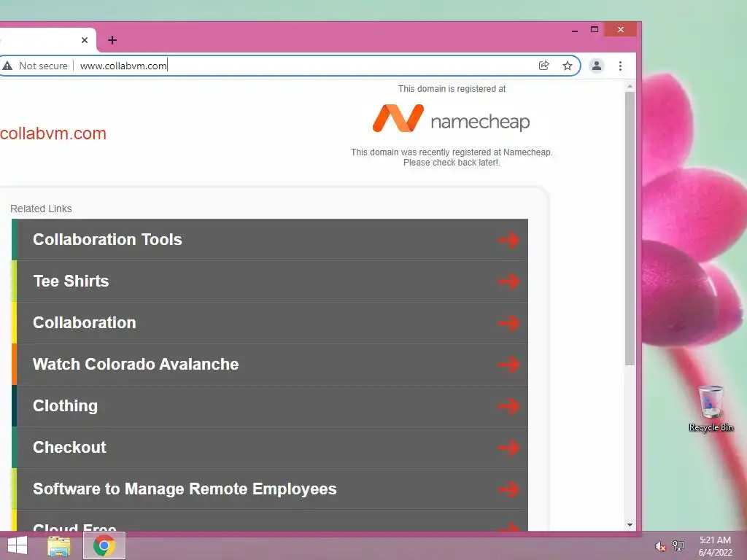Open the Clothing related link
Image resolution: width=747 pixels, height=560 pixels.
tap(270, 405)
